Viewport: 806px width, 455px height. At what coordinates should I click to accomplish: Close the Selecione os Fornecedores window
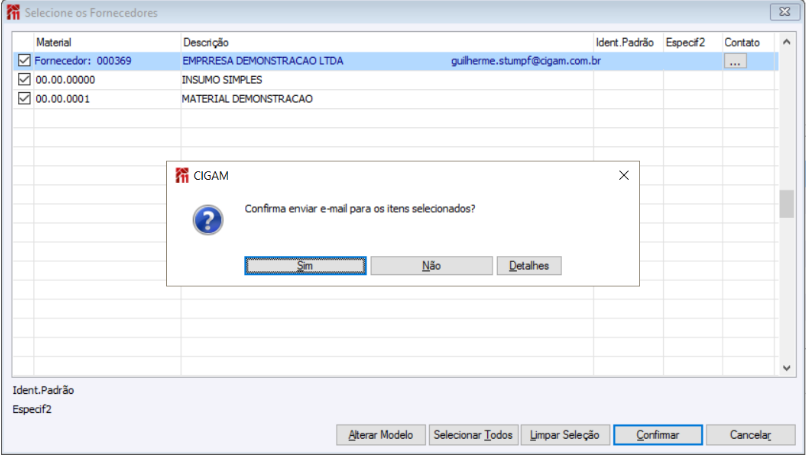click(784, 12)
